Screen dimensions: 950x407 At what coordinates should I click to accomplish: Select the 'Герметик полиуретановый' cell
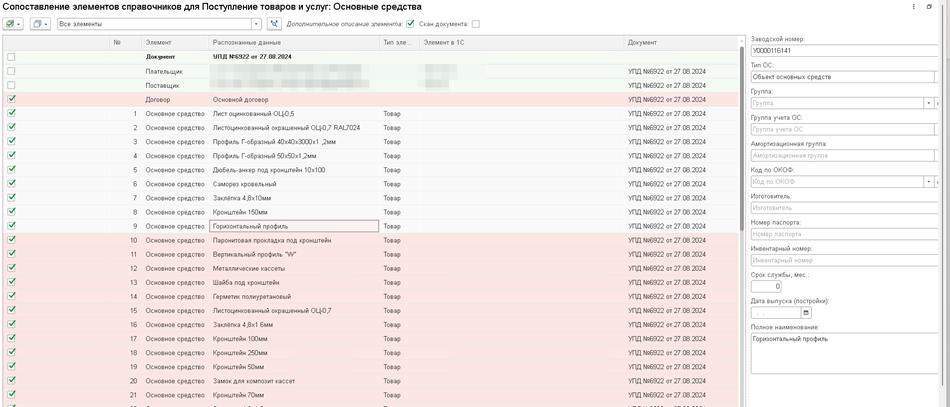point(294,297)
